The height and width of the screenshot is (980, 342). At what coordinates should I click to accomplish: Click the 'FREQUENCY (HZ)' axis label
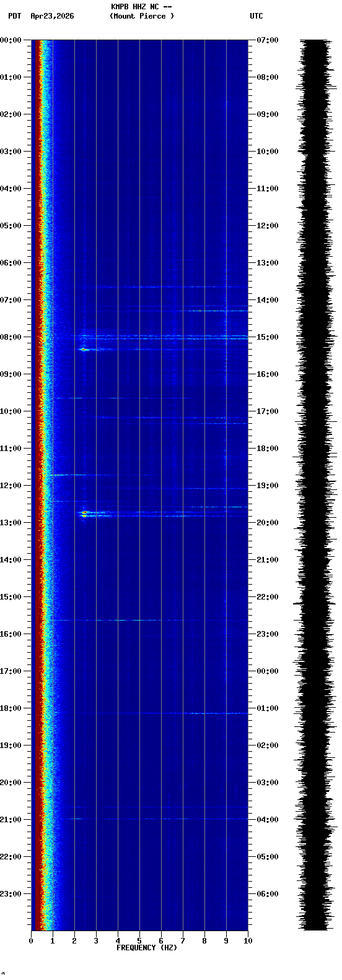pos(147,948)
